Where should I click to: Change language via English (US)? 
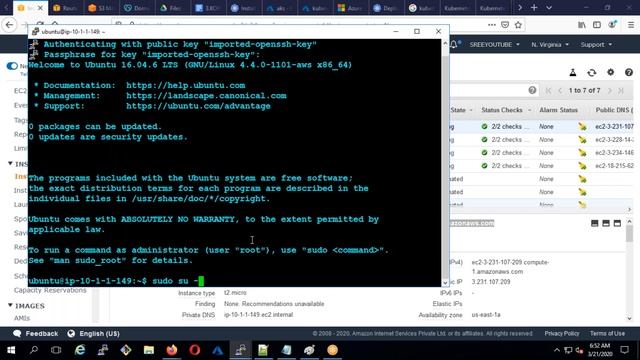point(93,333)
